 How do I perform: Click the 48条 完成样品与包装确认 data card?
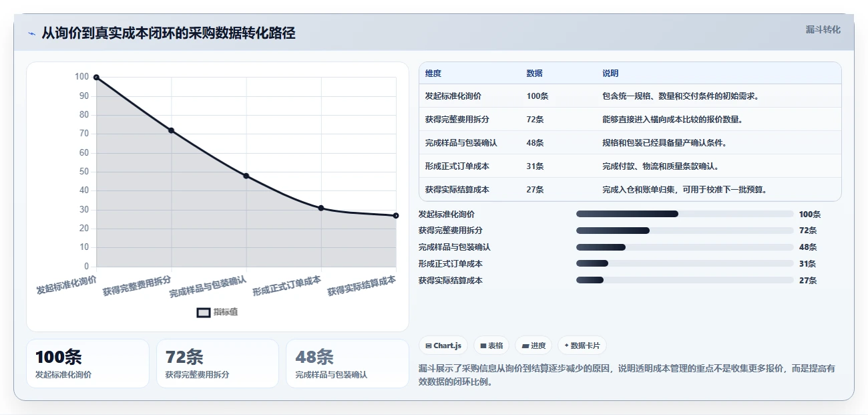click(347, 364)
